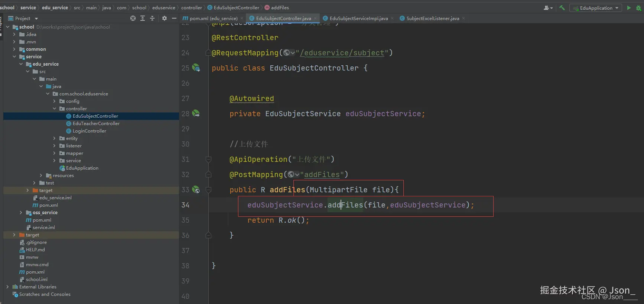Close the EduSubjectServiceImpl.java tab
Screen dimensions: 644x304
pyautogui.click(x=392, y=18)
